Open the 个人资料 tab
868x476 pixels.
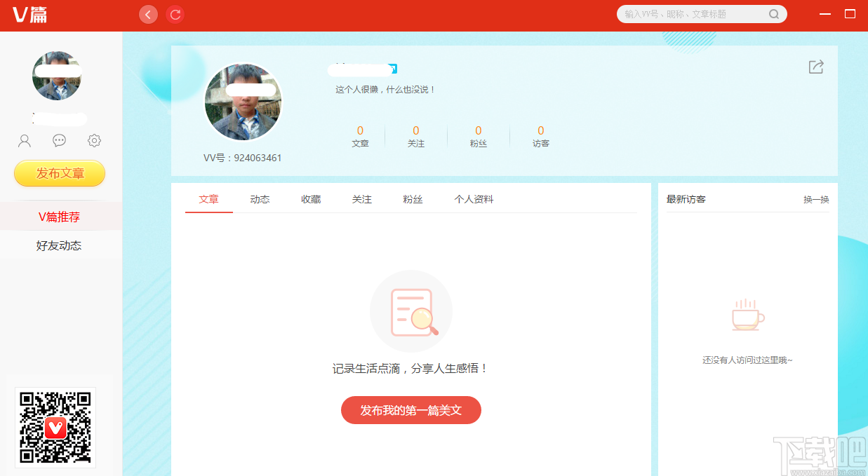click(x=474, y=199)
